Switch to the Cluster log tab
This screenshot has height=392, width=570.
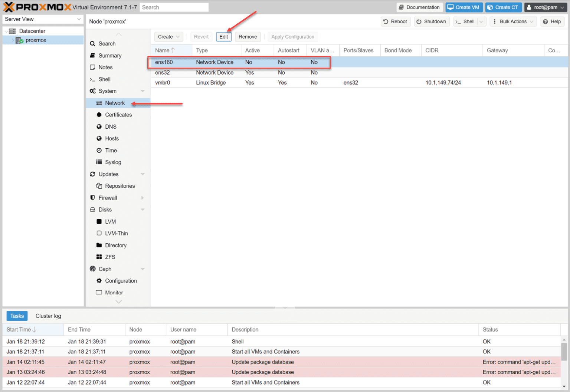[x=48, y=316]
